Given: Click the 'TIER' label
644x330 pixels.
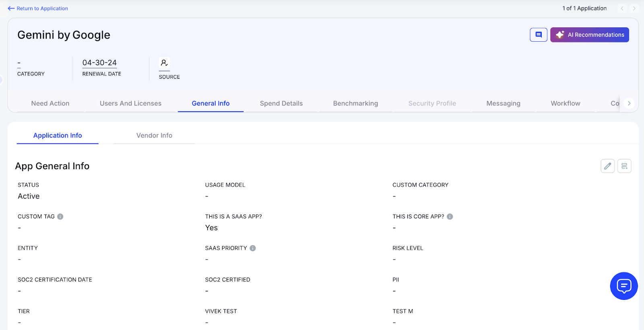Looking at the screenshot, I should point(24,312).
